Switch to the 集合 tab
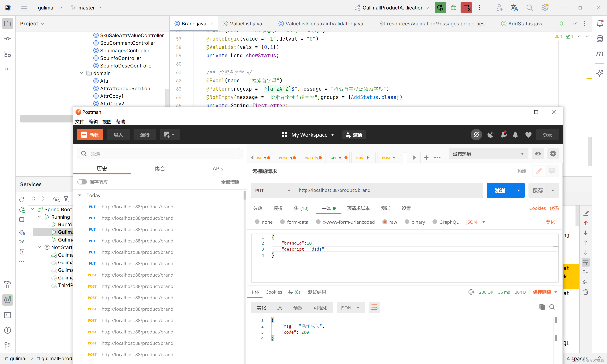 pos(160,169)
